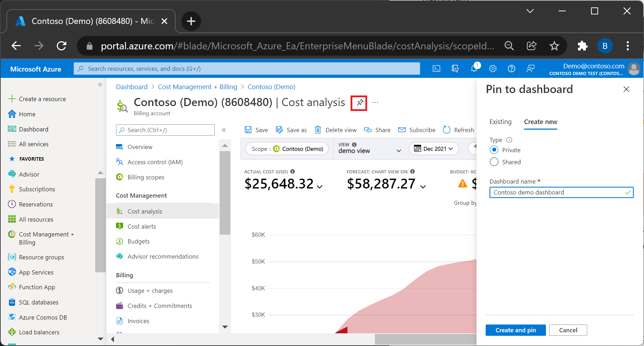Open the Cloud Shell icon

click(x=436, y=69)
